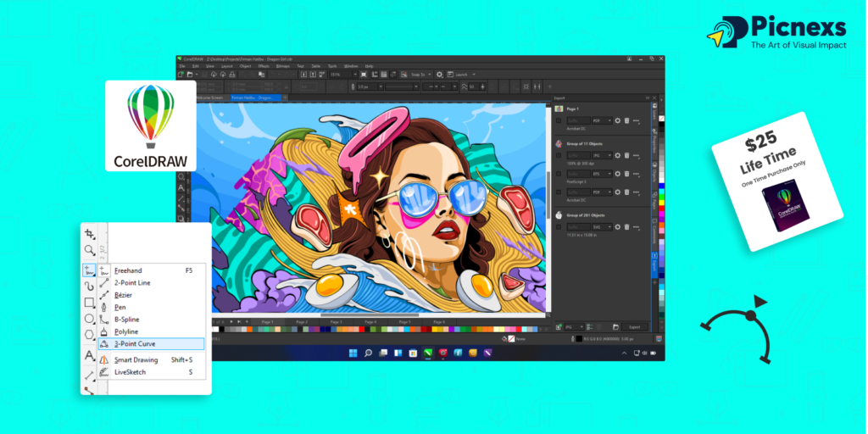Open more options for the JPG export row
The height and width of the screenshot is (434, 868).
(636, 156)
